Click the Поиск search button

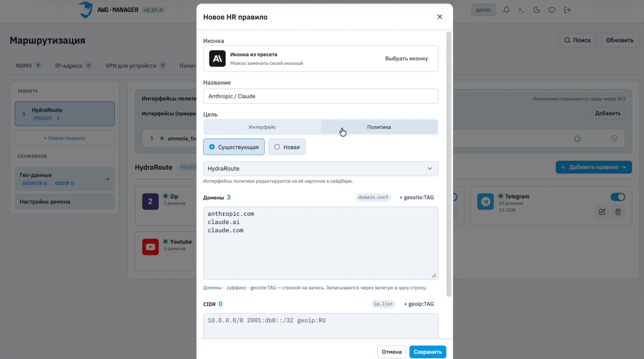pos(577,40)
